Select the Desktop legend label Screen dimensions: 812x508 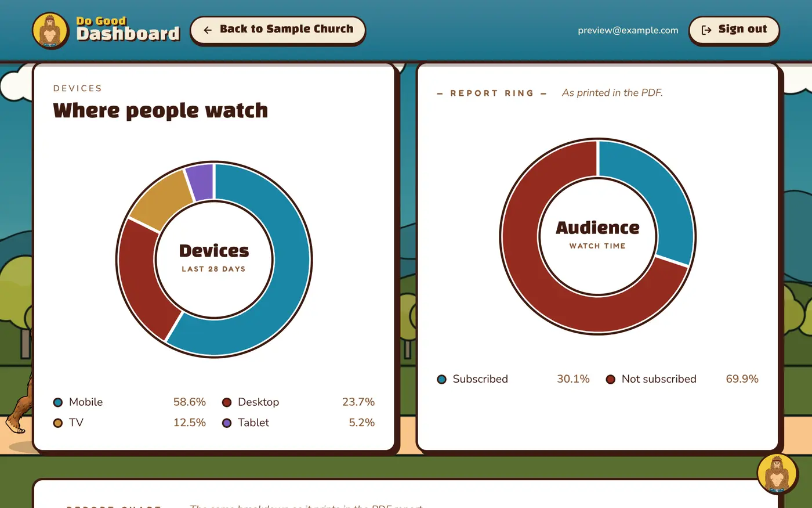click(258, 402)
